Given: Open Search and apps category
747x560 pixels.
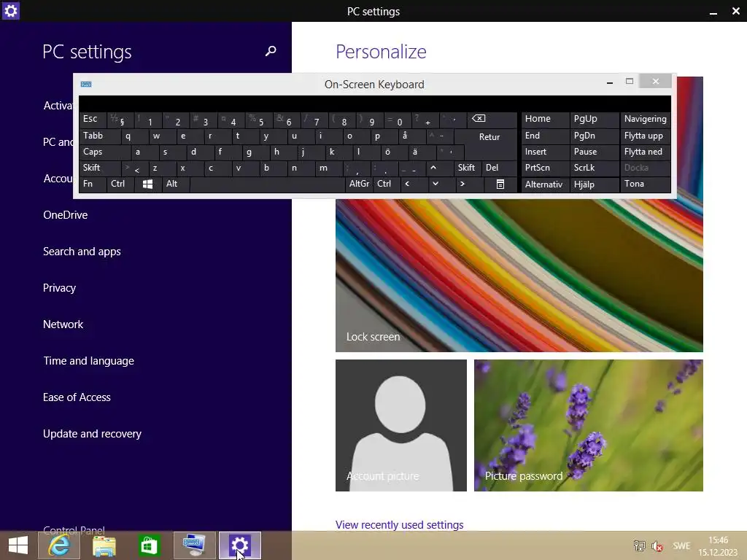Looking at the screenshot, I should click(x=82, y=252).
